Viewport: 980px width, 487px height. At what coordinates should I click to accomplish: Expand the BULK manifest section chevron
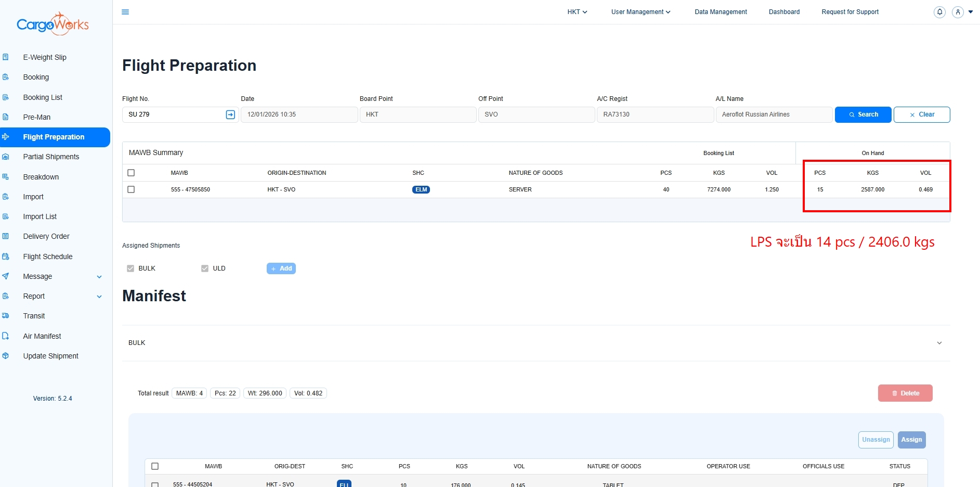pos(939,343)
